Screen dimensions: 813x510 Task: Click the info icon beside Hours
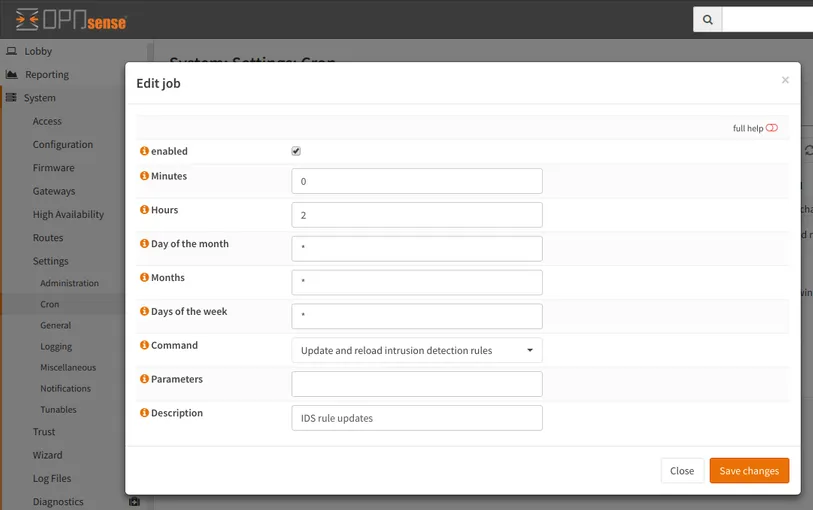(144, 210)
